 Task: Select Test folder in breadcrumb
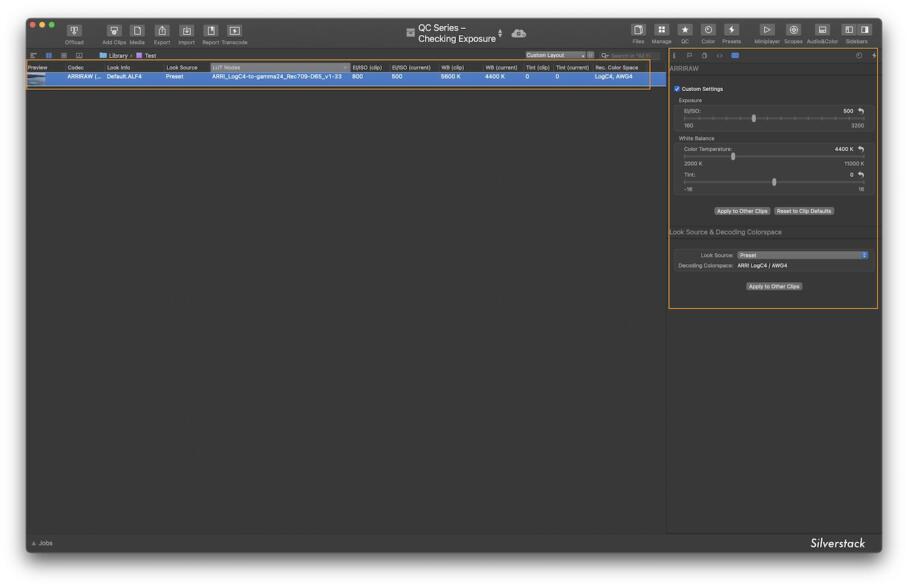click(x=146, y=56)
